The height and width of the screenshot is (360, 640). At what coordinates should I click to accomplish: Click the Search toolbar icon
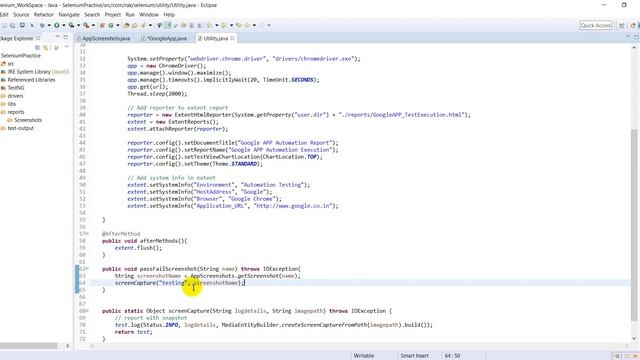[x=143, y=25]
